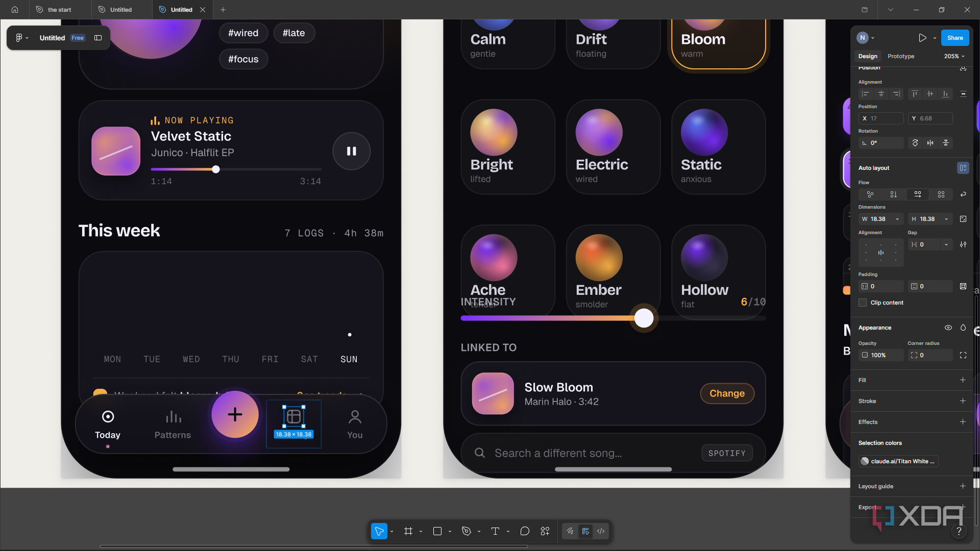Add an Effect with plus button
The width and height of the screenshot is (980, 551).
[963, 422]
